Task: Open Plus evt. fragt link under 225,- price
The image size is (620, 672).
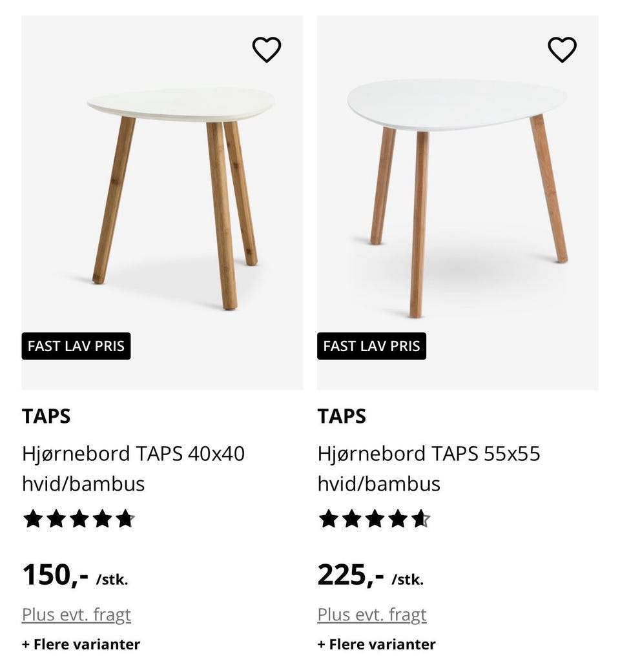Action: pos(372,615)
